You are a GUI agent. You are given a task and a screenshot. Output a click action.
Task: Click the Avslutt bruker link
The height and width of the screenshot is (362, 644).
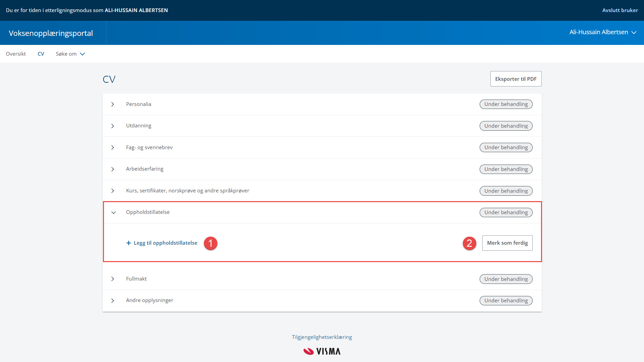pos(620,10)
